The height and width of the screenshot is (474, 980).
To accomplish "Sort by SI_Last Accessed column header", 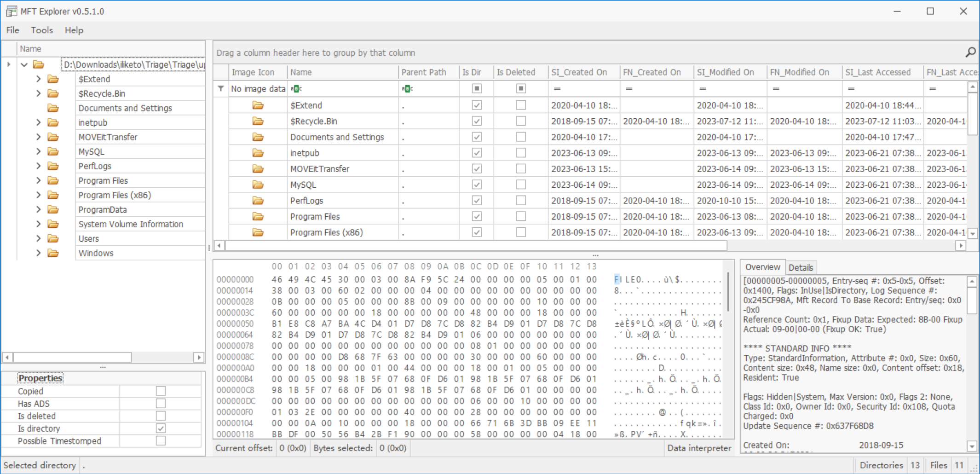I will (x=882, y=72).
